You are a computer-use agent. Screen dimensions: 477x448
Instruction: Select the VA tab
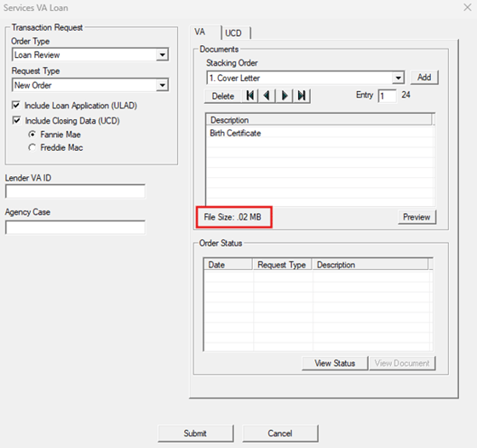[205, 32]
